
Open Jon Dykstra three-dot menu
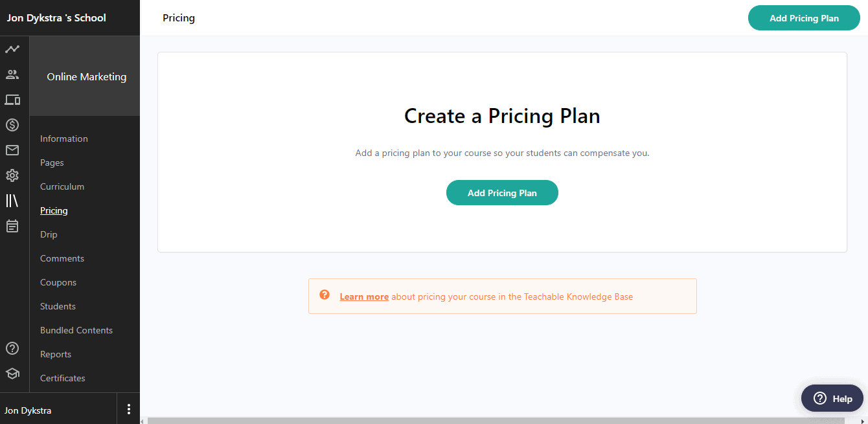[x=129, y=409]
